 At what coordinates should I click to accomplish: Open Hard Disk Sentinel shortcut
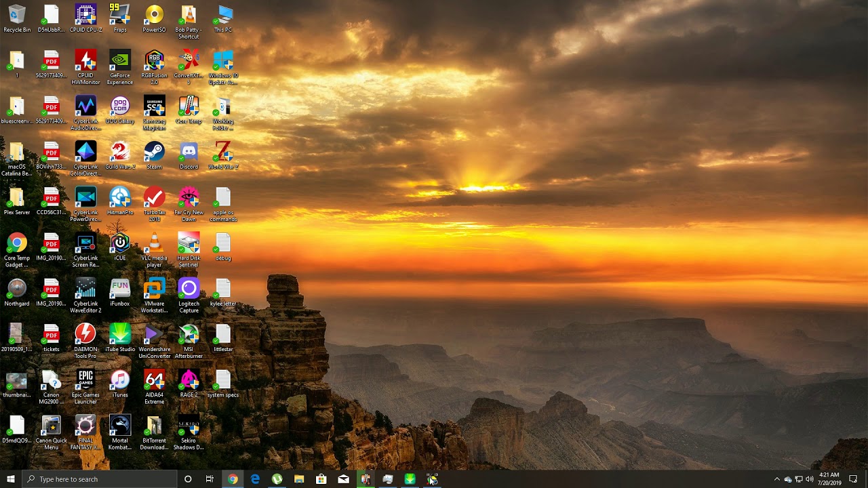pos(189,249)
